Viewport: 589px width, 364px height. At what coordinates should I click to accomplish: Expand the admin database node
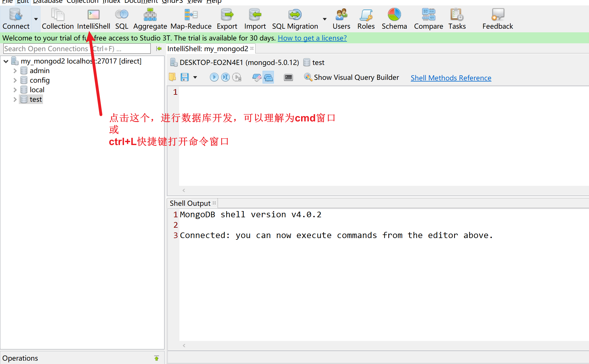15,71
